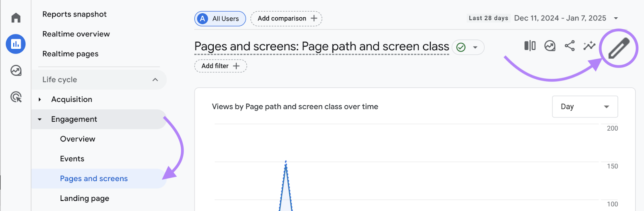
Task: Click the All Users segment chip
Action: [x=220, y=18]
